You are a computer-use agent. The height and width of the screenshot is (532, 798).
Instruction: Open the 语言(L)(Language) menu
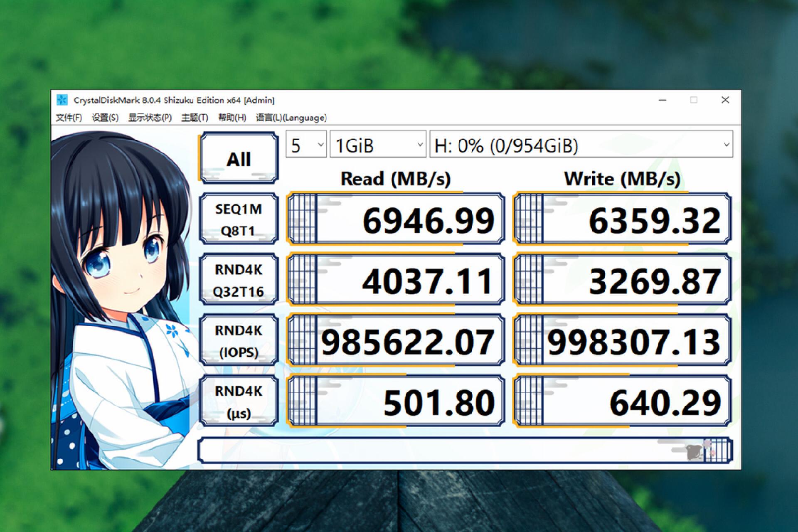291,118
